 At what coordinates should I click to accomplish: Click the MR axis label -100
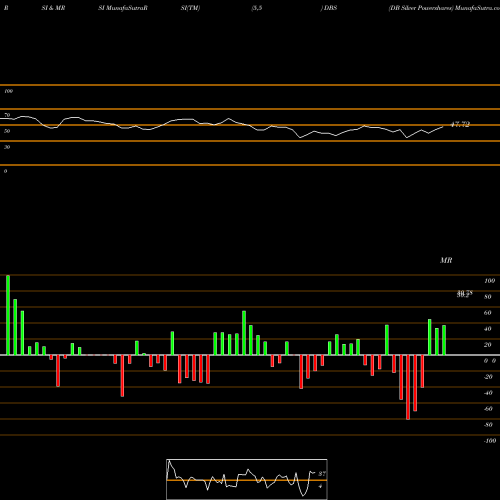click(x=490, y=441)
